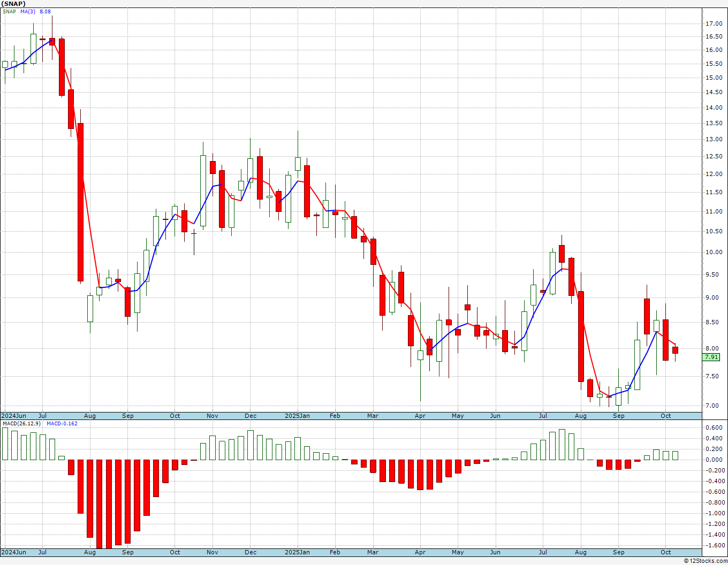The width and height of the screenshot is (728, 565).
Task: Select Dec on the MACD panel time axis
Action: (x=250, y=552)
